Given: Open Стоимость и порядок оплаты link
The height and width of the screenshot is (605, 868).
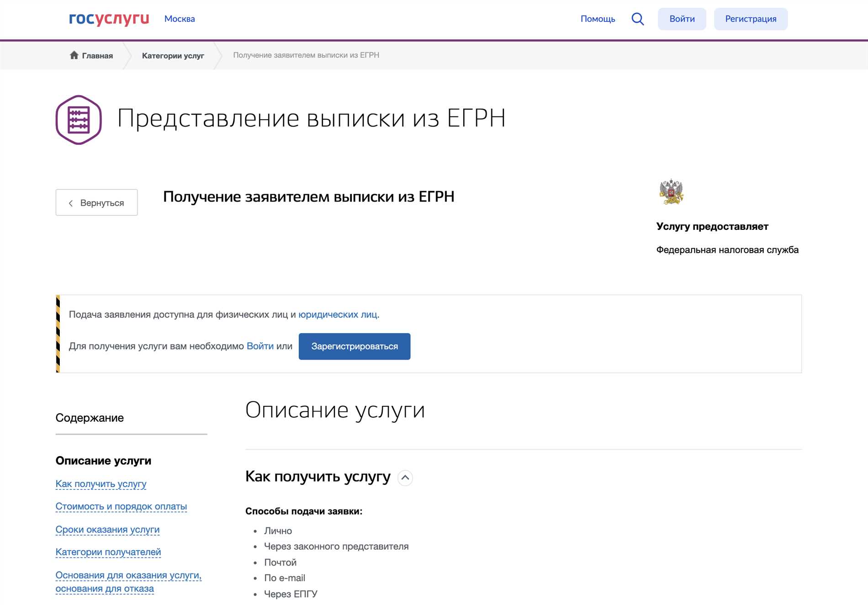Looking at the screenshot, I should click(121, 507).
